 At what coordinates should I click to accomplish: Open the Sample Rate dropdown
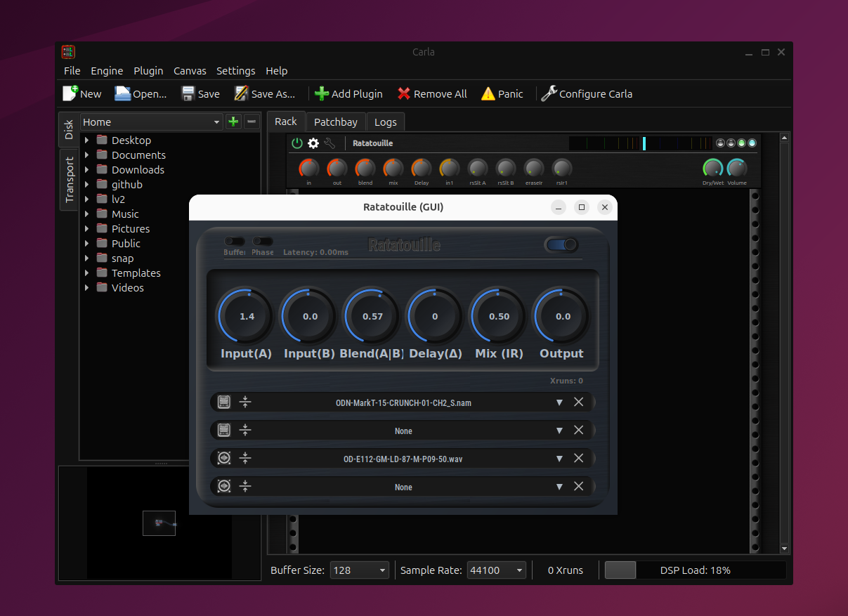click(x=496, y=570)
